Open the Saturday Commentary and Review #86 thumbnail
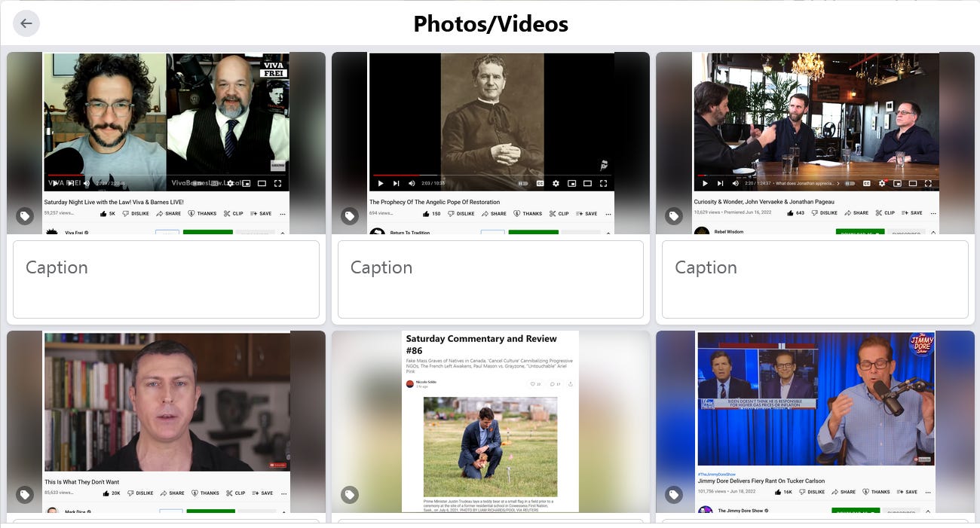This screenshot has width=980, height=528. tap(491, 422)
